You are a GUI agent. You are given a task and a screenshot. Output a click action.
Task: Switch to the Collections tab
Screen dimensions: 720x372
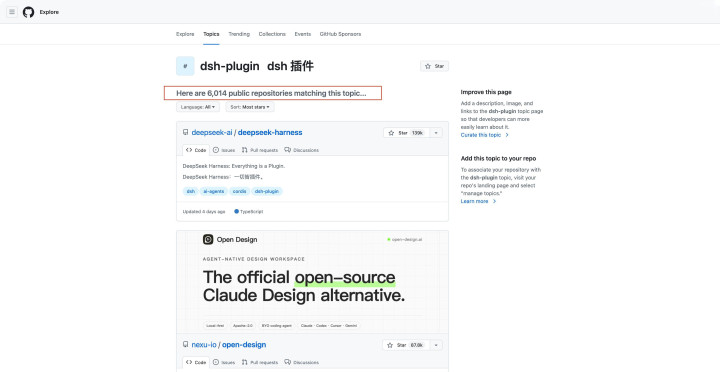pos(272,34)
